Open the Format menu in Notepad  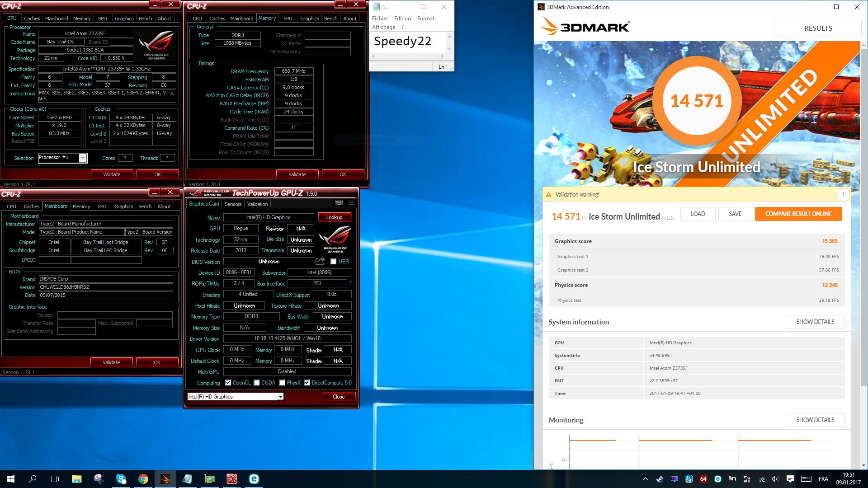pyautogui.click(x=426, y=19)
